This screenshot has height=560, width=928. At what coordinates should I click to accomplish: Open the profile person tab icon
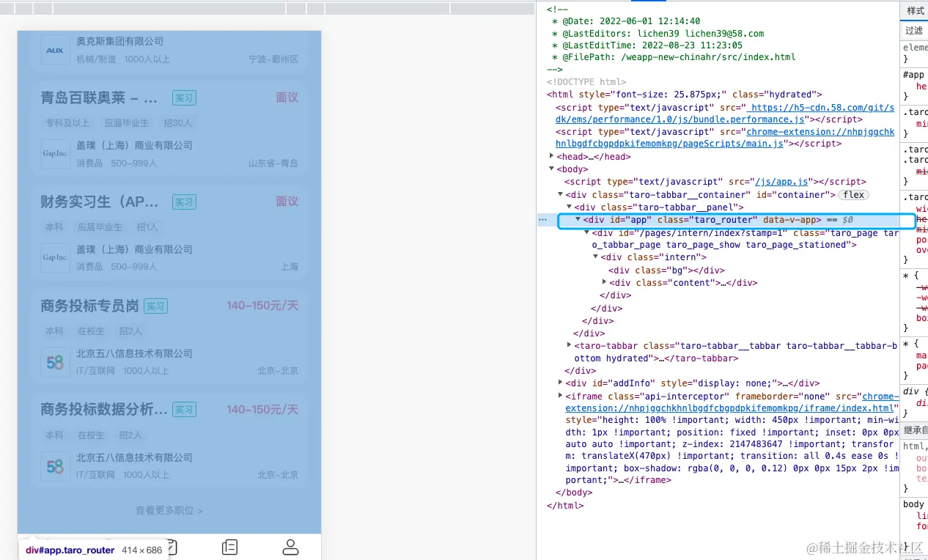click(290, 547)
